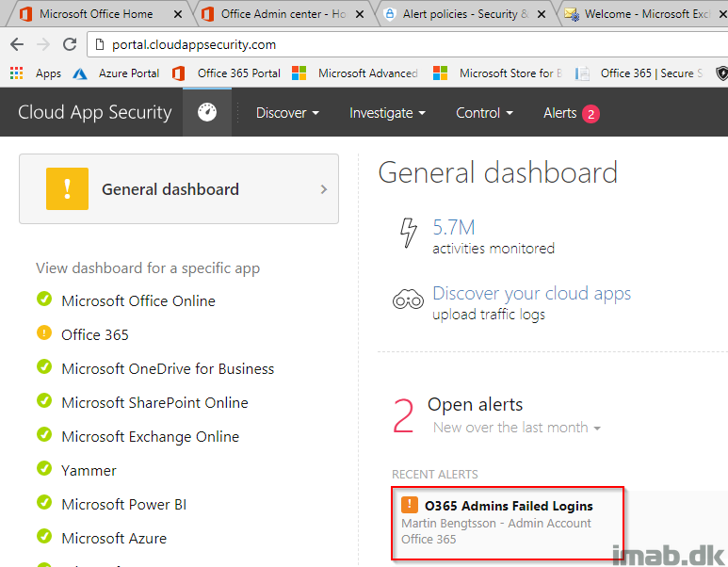
Task: Switch to the Microsoft Office Home tab
Action: 96,14
